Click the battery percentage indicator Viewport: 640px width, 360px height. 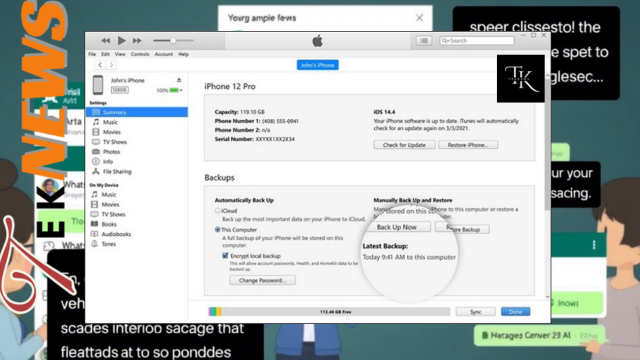pyautogui.click(x=169, y=90)
